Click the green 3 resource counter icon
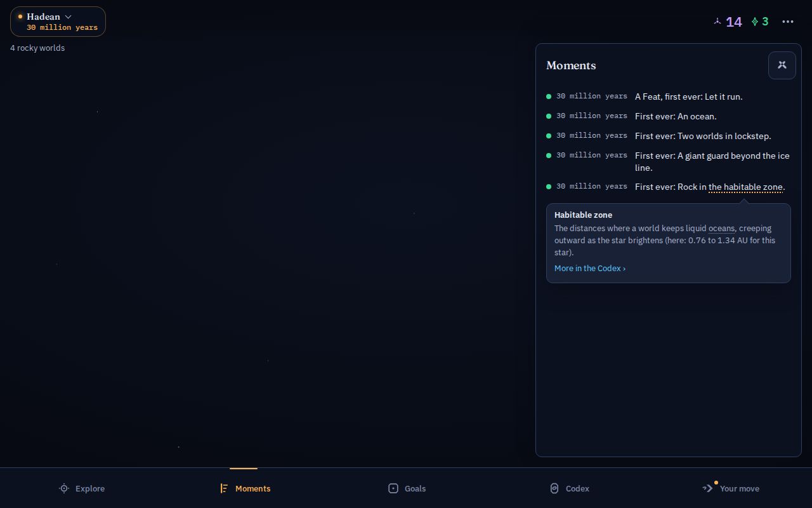 (755, 22)
